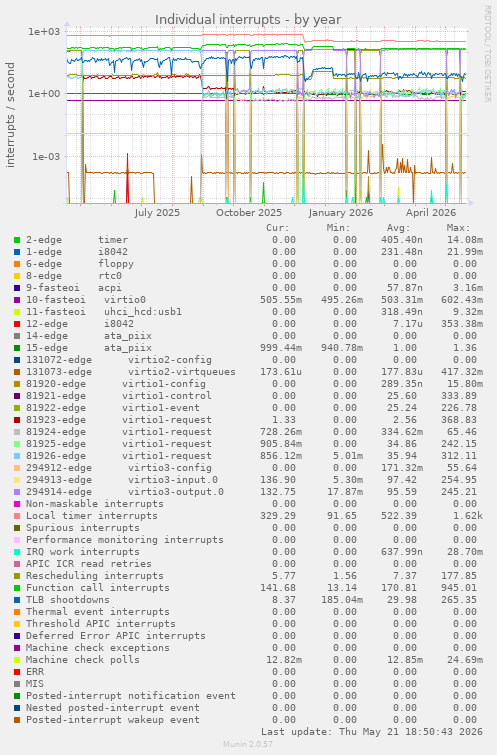Click the Spurious interrupts legend label
The width and height of the screenshot is (497, 755).
click(83, 528)
